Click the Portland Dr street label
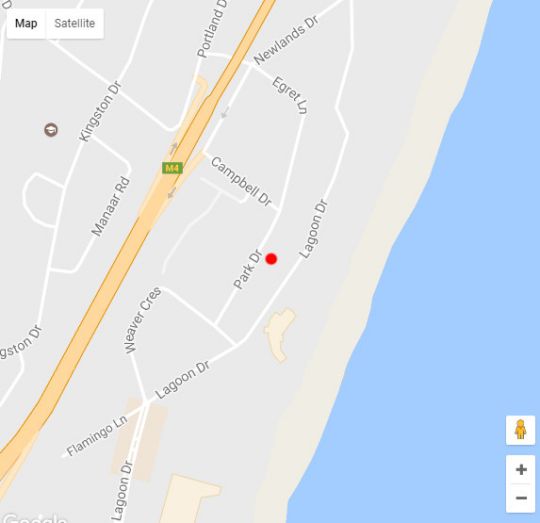 click(212, 29)
